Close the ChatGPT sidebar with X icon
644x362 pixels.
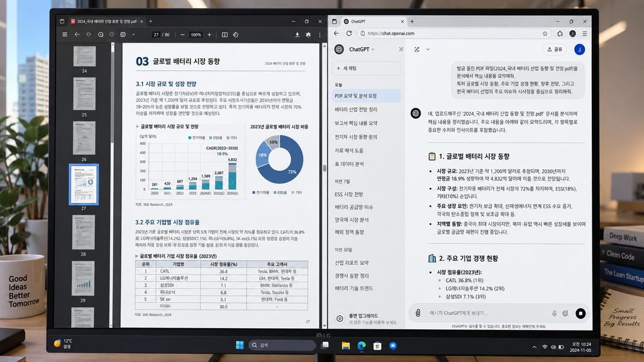[x=401, y=49]
